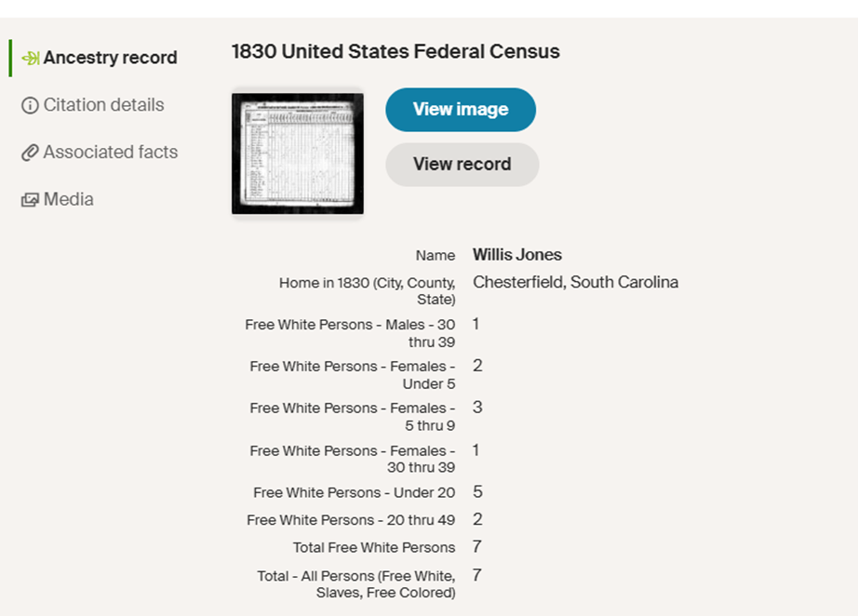The image size is (858, 616).
Task: Click the Name field label
Action: click(x=436, y=256)
